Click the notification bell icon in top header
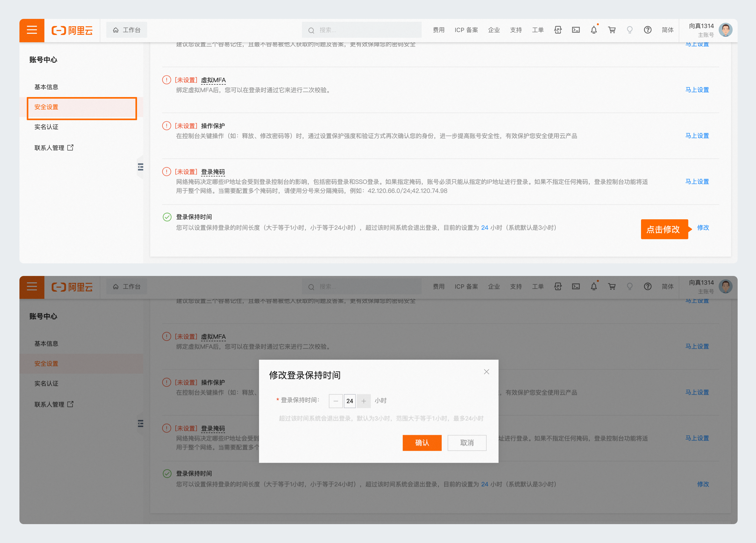 coord(594,30)
